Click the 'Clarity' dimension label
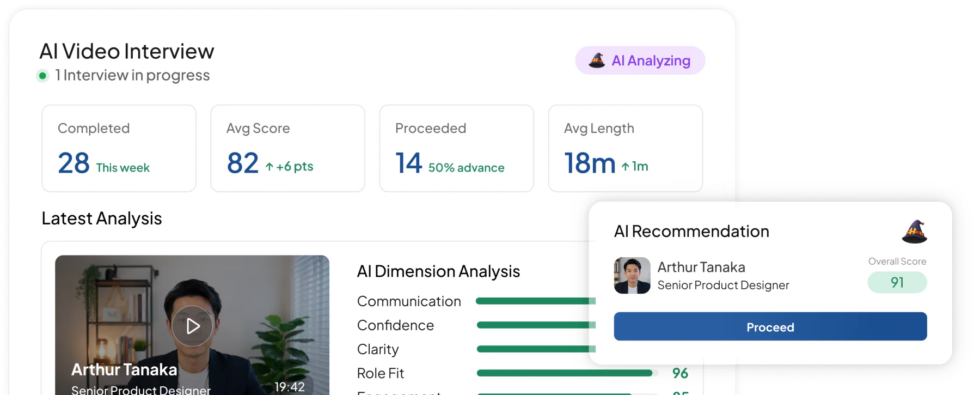The image size is (980, 395). [x=378, y=349]
